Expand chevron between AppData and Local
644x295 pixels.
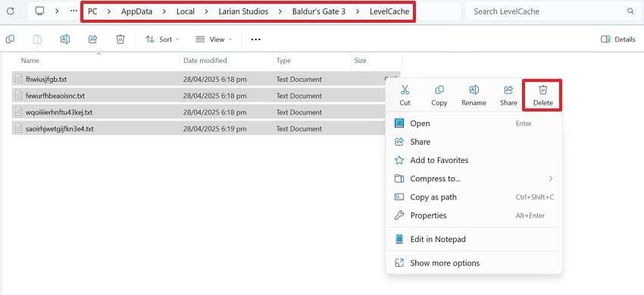click(x=164, y=11)
